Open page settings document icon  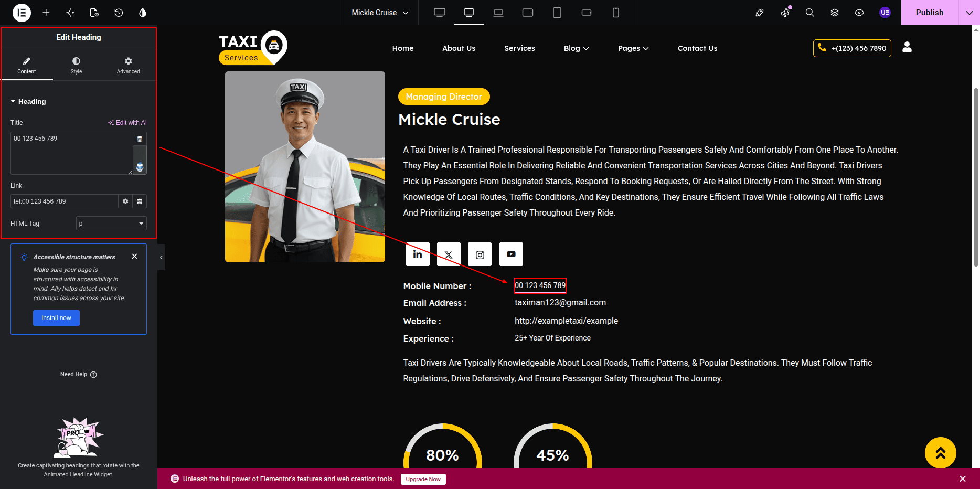pos(94,13)
